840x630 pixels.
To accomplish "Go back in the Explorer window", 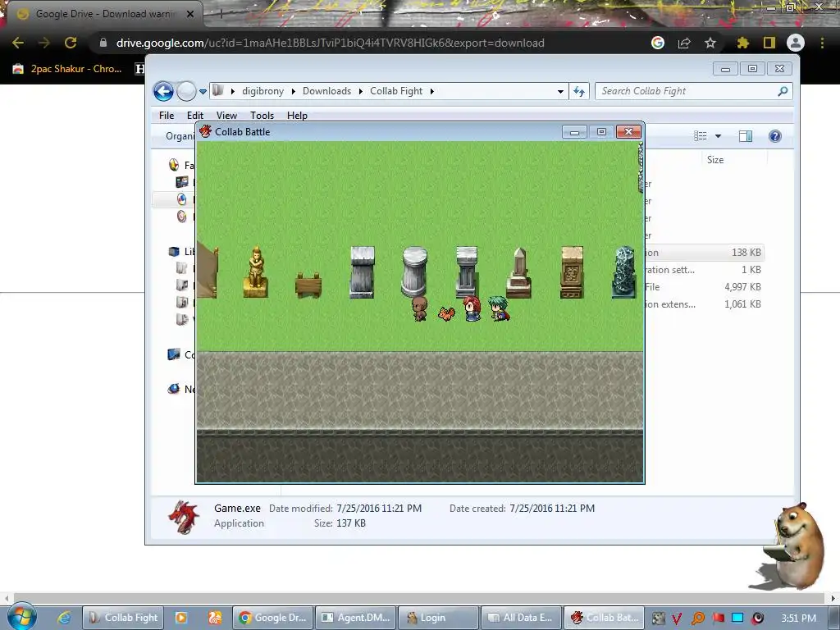I will tap(163, 91).
